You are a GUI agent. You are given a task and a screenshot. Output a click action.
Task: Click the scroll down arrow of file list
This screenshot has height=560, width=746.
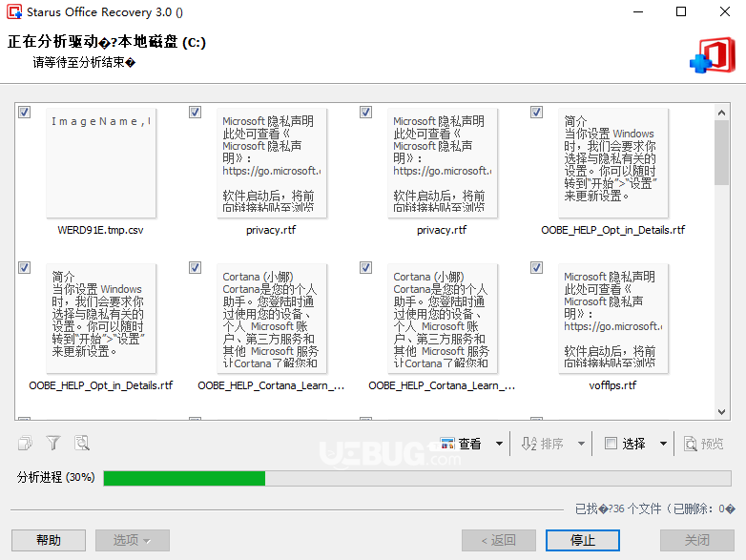[x=722, y=412]
